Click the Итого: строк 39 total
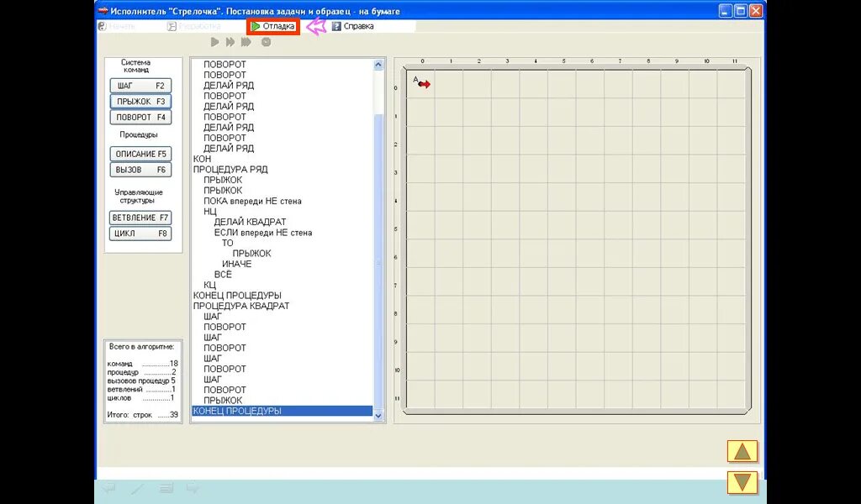The image size is (861, 504). click(142, 415)
